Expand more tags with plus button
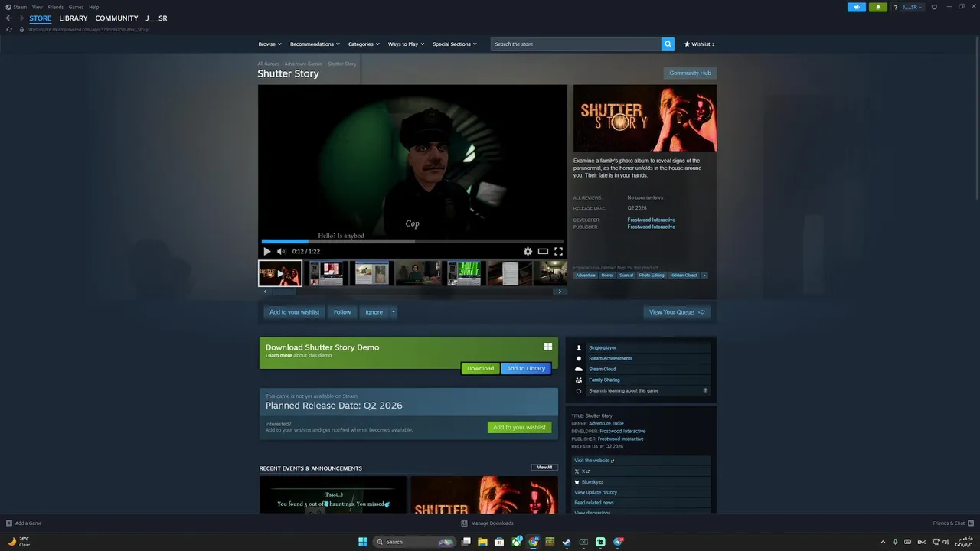Viewport: 980px width, 551px height. tap(704, 275)
